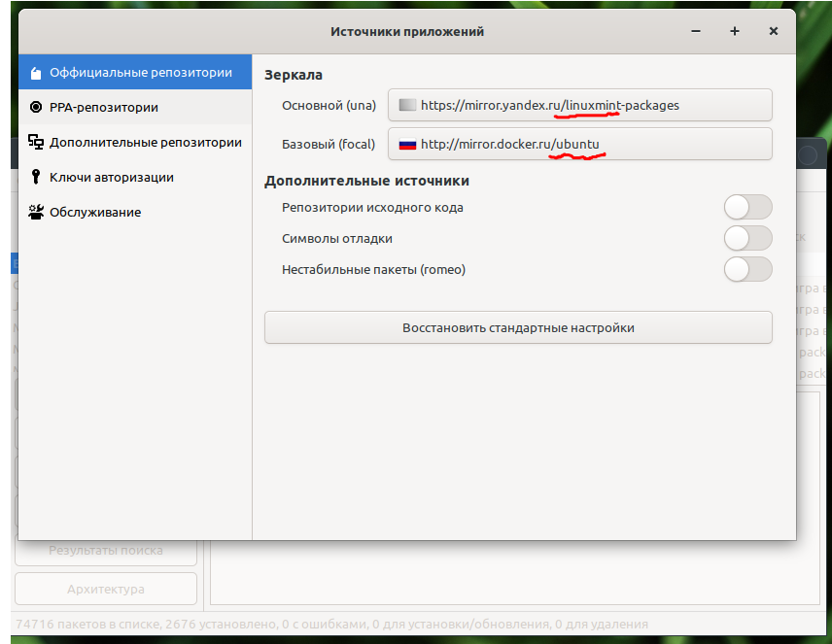832x644 pixels.
Task: Click the Репозитории исходного кода label
Action: pyautogui.click(x=372, y=208)
